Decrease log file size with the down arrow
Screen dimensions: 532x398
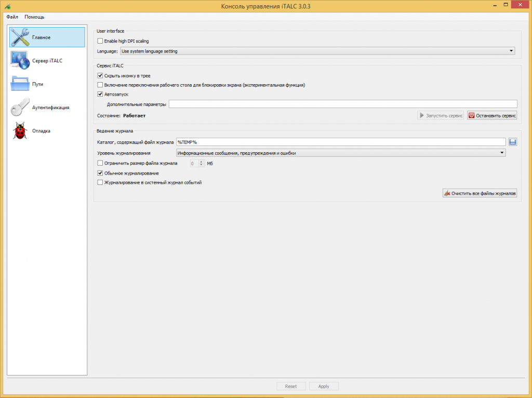point(201,165)
